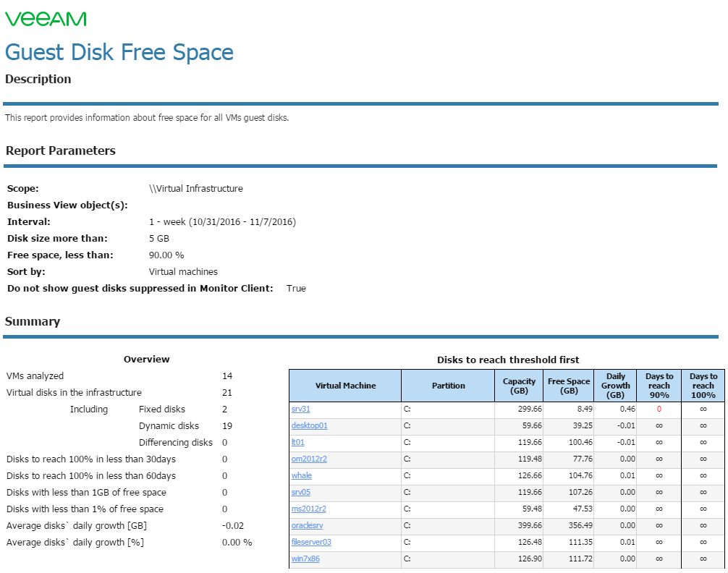Click srv31 free space value 8.49
Viewport: 728px width, 573px height.
click(x=585, y=409)
